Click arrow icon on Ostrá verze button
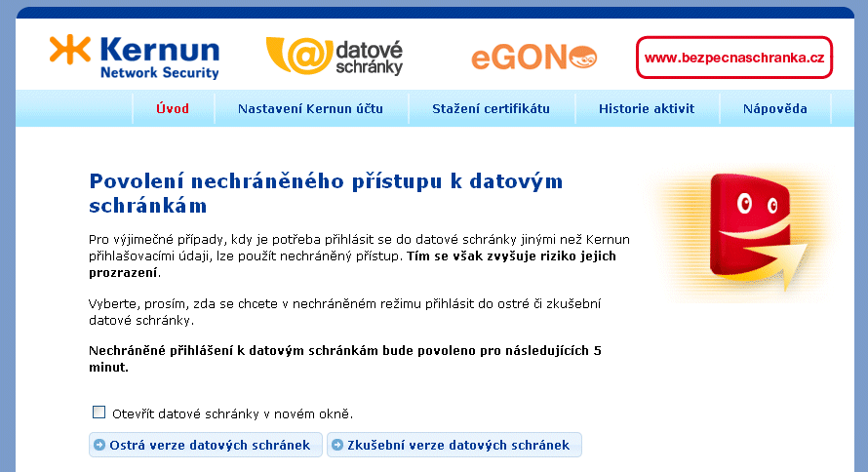This screenshot has height=472, width=868. (99, 446)
